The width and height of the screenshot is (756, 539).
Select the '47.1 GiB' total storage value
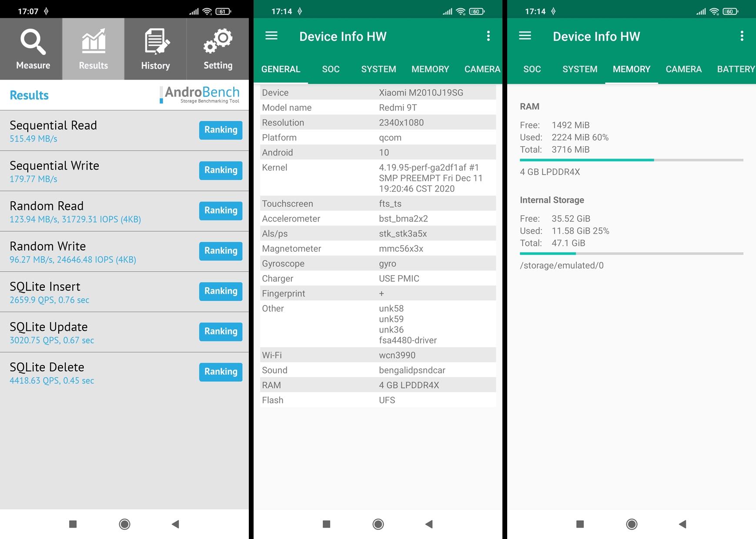[568, 243]
